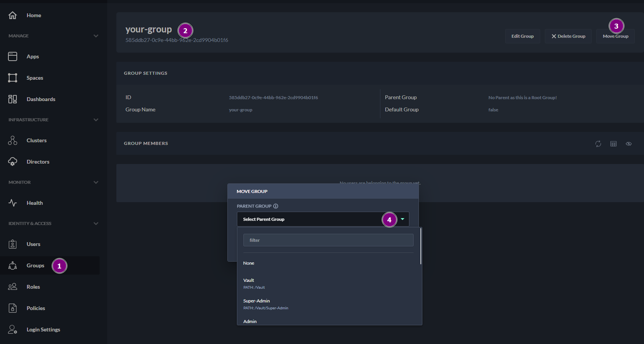
Task: Select the Directors cloud icon
Action: (13, 162)
